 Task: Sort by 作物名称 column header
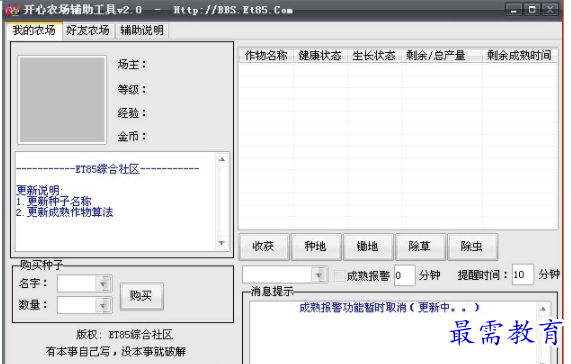point(266,55)
